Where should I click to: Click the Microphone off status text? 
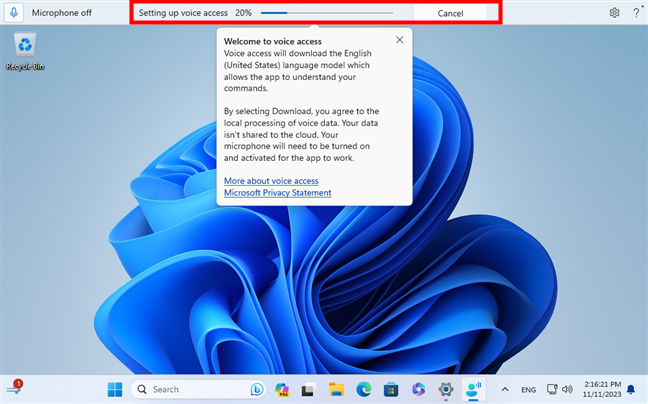point(62,13)
